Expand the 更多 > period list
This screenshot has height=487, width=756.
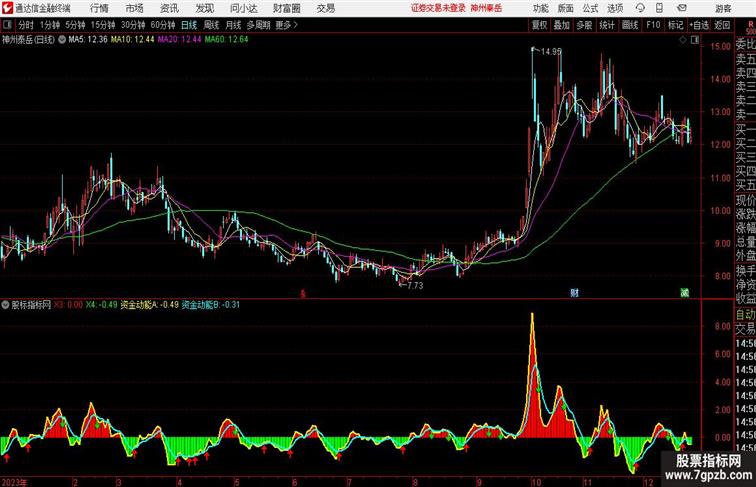pyautogui.click(x=286, y=25)
